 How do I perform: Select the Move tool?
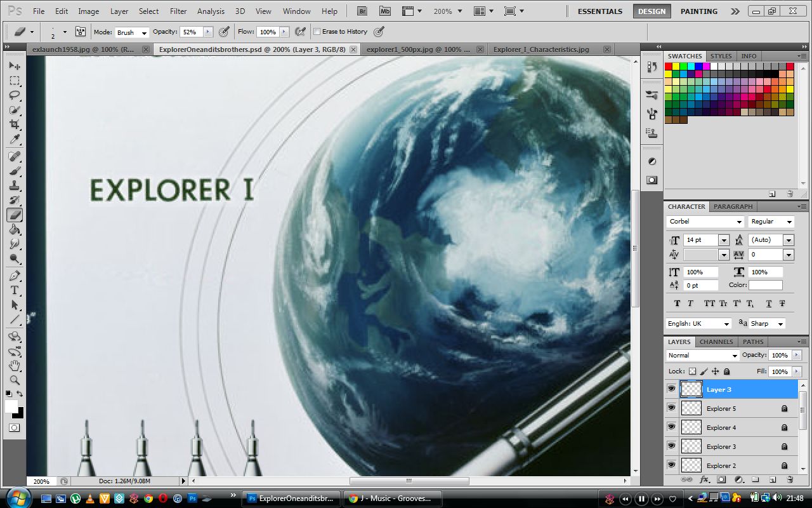click(x=15, y=66)
